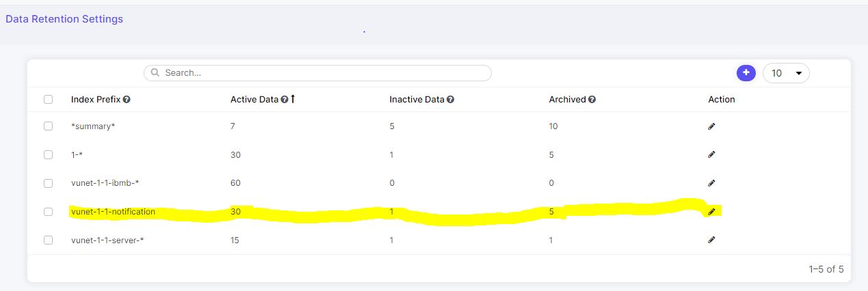Edit vunet-1-1-server-* row with pencil

click(711, 240)
